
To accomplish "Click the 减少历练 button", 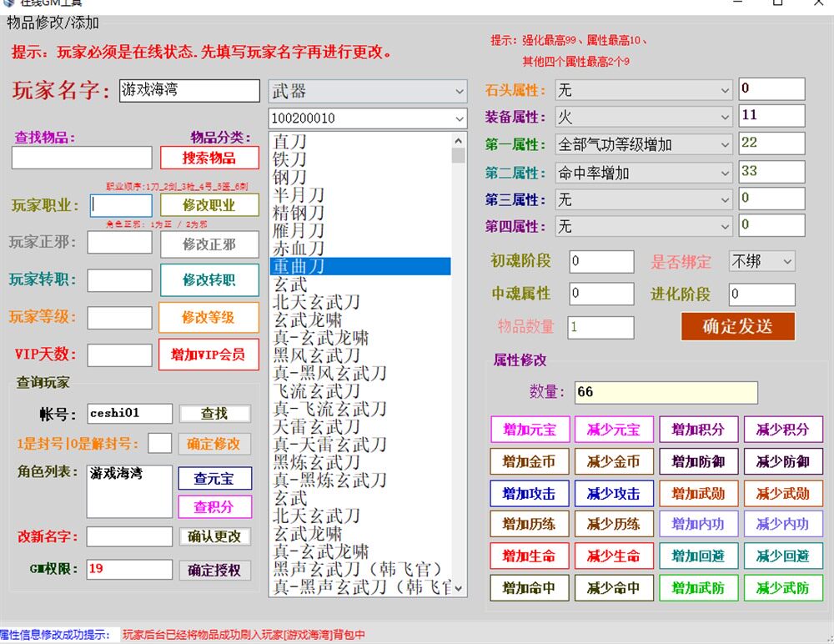I will pyautogui.click(x=614, y=524).
